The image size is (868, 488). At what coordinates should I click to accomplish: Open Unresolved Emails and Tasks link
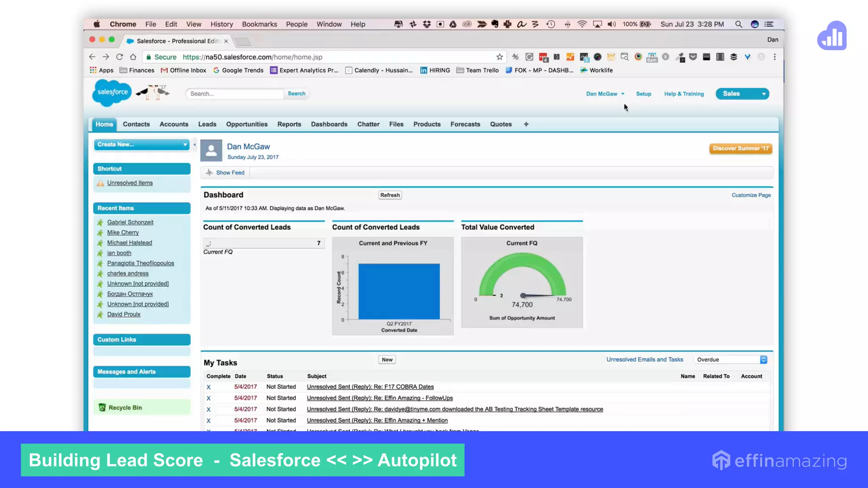click(x=645, y=360)
